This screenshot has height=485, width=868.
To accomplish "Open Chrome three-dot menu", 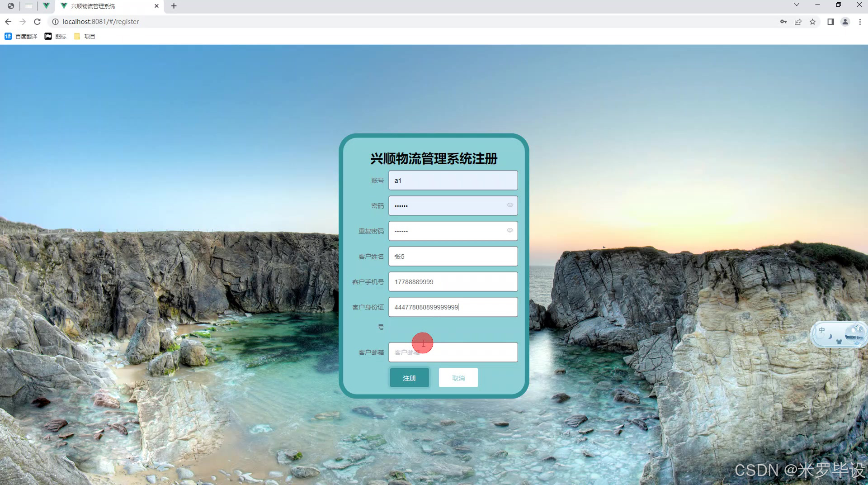I will tap(860, 22).
